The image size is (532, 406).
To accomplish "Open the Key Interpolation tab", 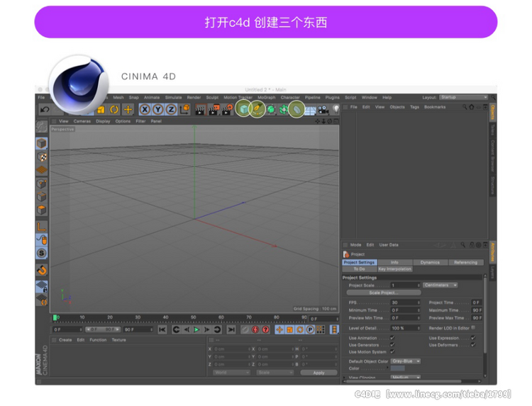I will tap(395, 269).
